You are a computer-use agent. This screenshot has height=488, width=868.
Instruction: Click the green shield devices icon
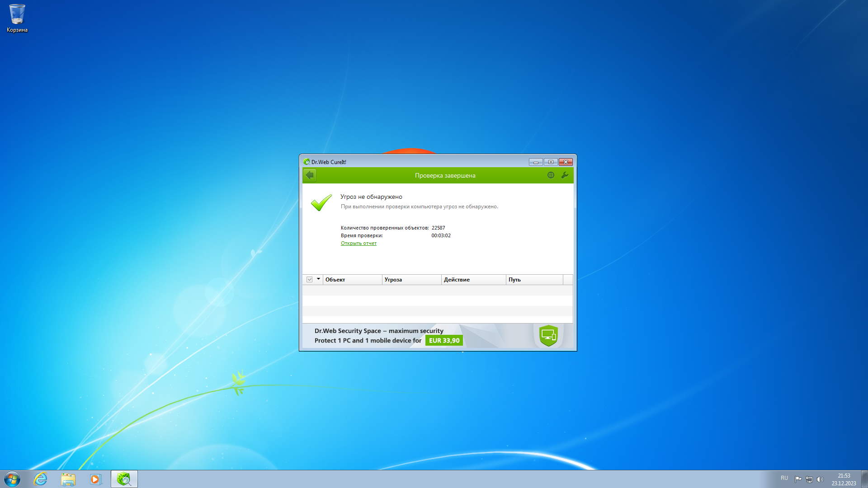548,336
